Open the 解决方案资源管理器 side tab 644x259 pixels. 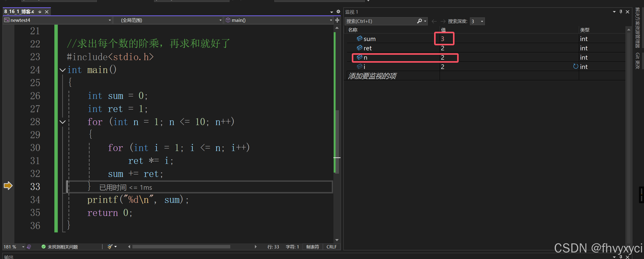click(637, 27)
